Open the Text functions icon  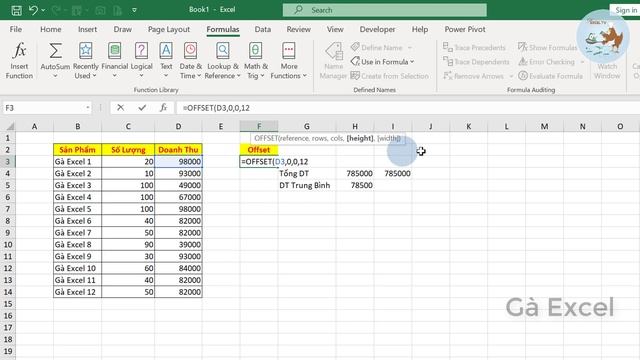coord(166,51)
